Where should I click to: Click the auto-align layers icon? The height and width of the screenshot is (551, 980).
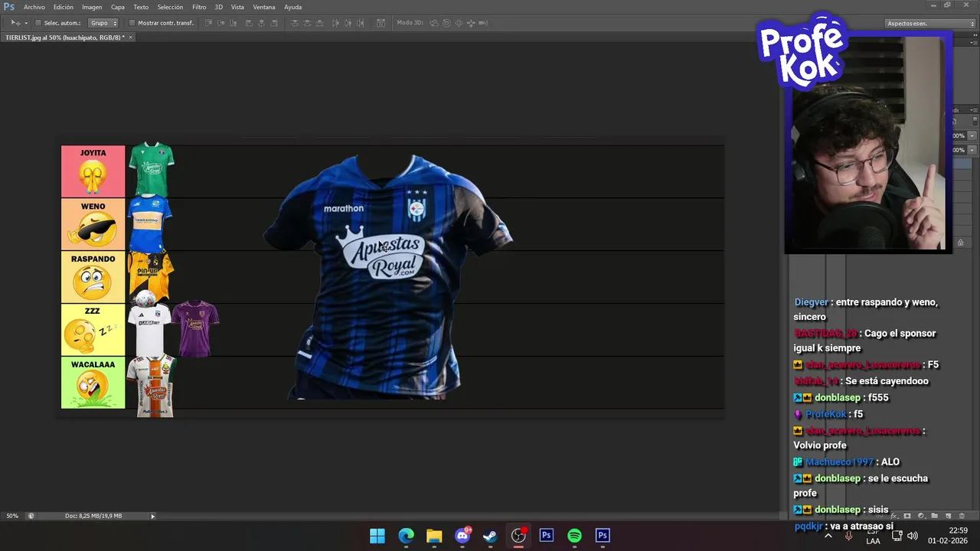click(381, 23)
